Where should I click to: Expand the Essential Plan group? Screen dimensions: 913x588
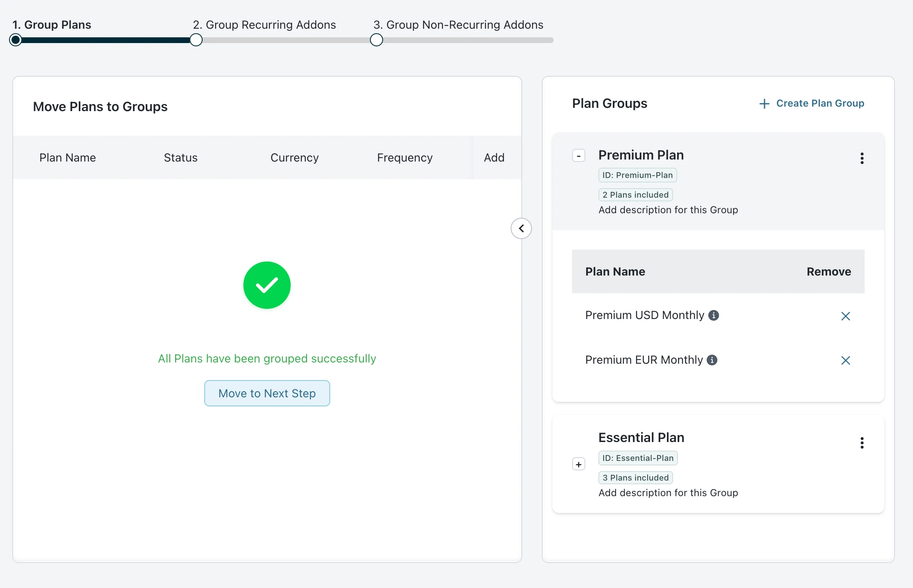(x=579, y=464)
